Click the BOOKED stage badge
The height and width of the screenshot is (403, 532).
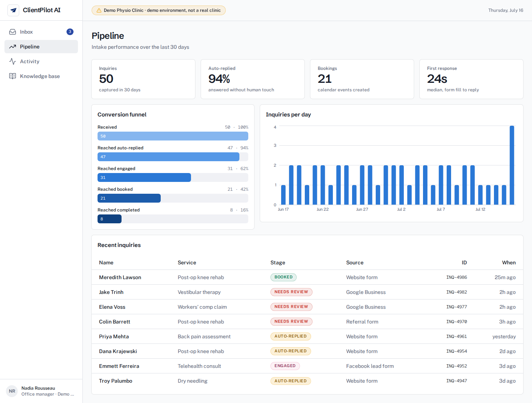[283, 277]
